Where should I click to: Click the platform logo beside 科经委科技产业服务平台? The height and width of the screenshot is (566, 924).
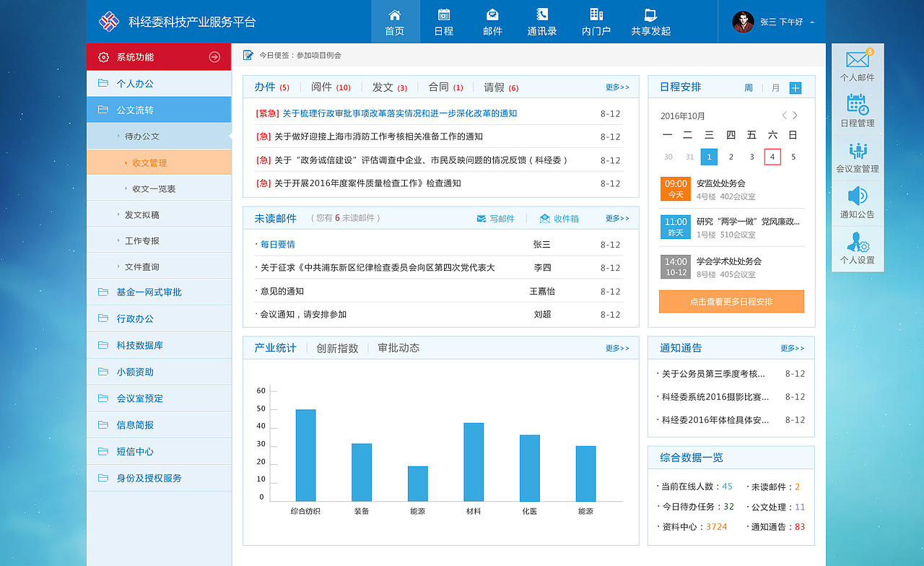[x=108, y=22]
